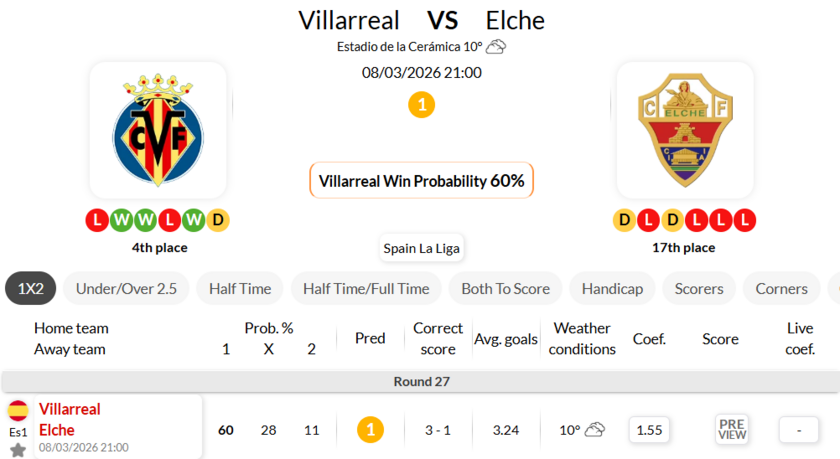840x459 pixels.
Task: Click the weather cloud icon beside stadium name
Action: (496, 46)
